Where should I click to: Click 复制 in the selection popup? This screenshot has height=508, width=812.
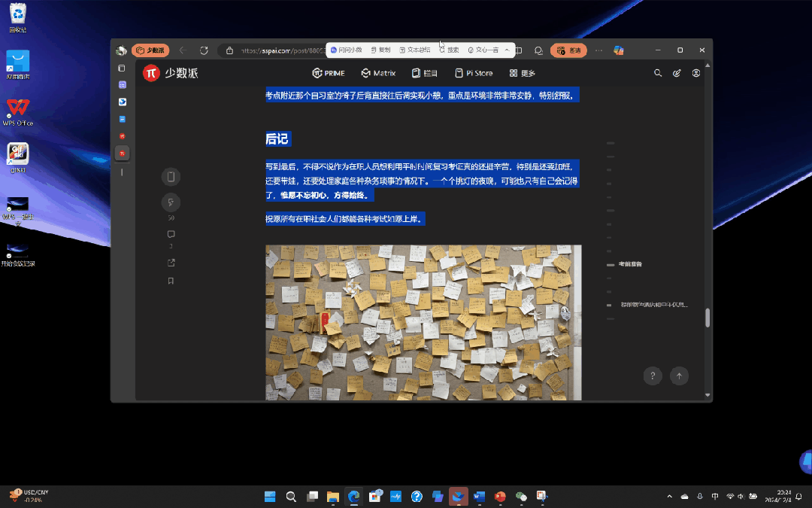point(380,50)
